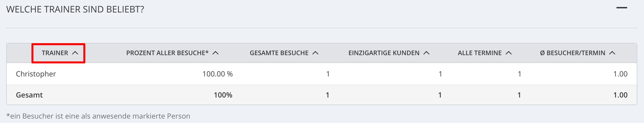This screenshot has width=644, height=123.
Task: Select the Gesamt total row label
Action: point(29,95)
